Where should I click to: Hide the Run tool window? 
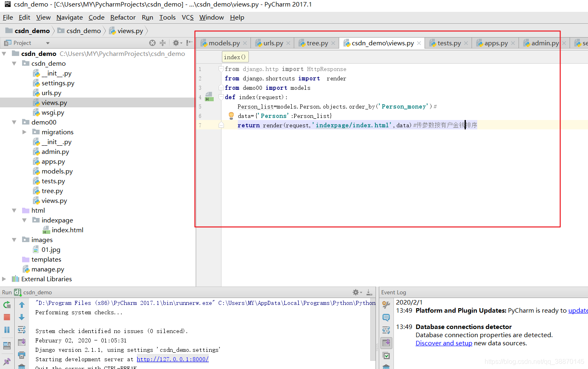tap(369, 292)
